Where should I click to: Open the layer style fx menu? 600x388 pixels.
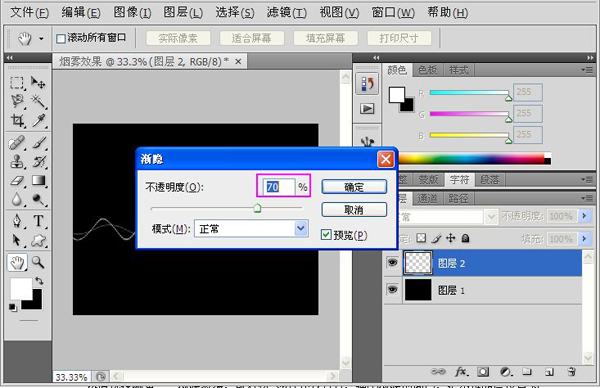point(461,372)
